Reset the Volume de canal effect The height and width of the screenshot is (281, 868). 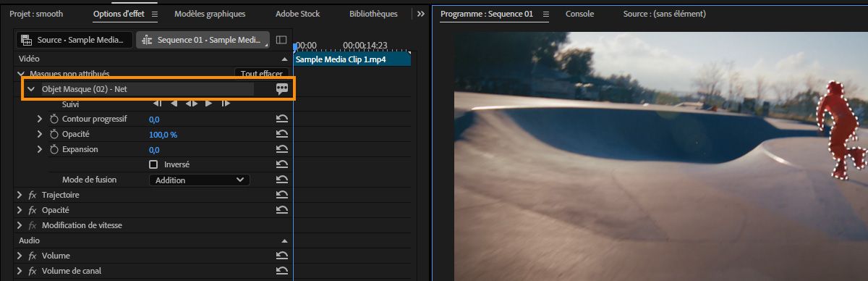pyautogui.click(x=282, y=271)
